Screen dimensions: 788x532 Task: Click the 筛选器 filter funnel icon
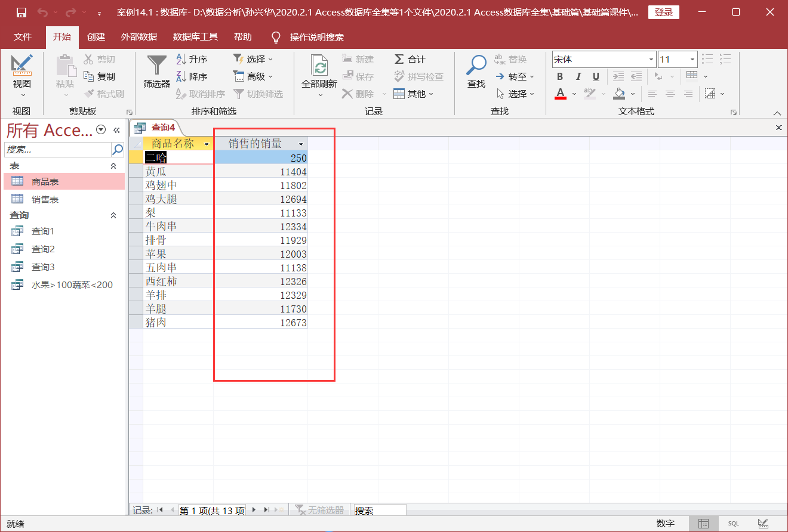tap(157, 65)
